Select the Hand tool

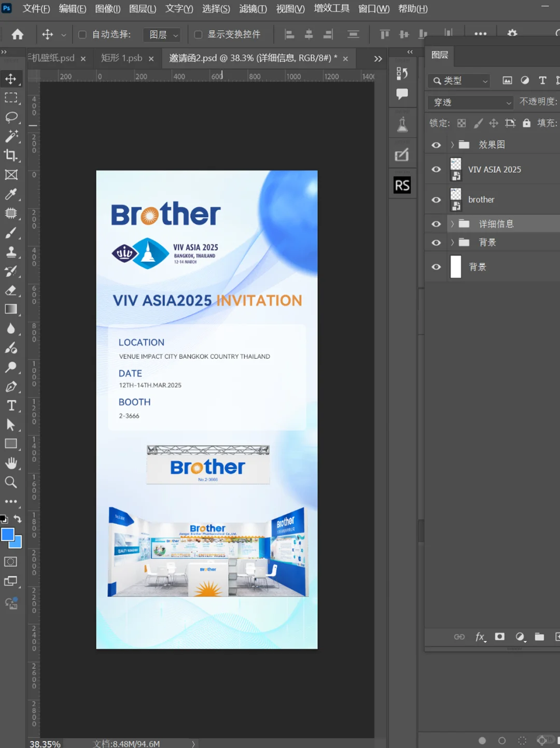[x=11, y=463]
